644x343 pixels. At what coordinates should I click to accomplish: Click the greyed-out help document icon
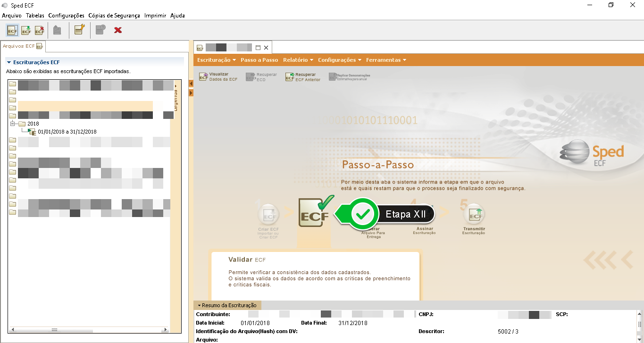(100, 30)
